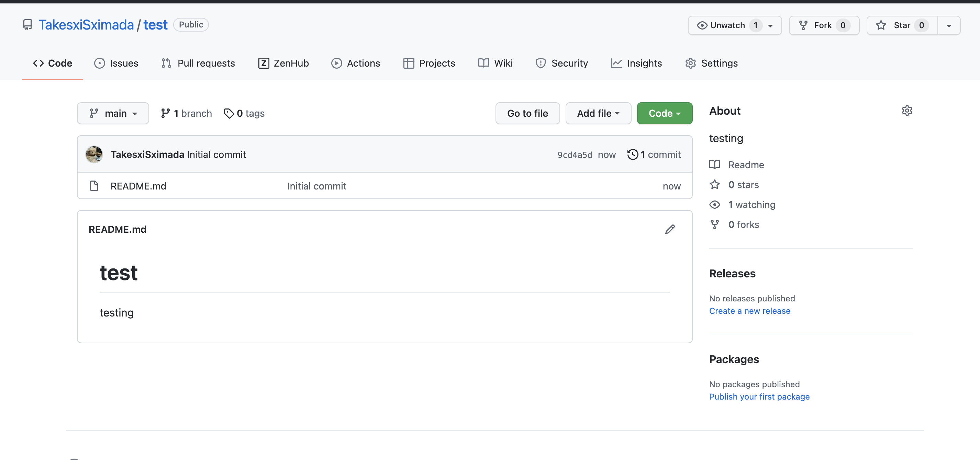Click the Projects table icon
The height and width of the screenshot is (460, 980).
pyautogui.click(x=409, y=63)
